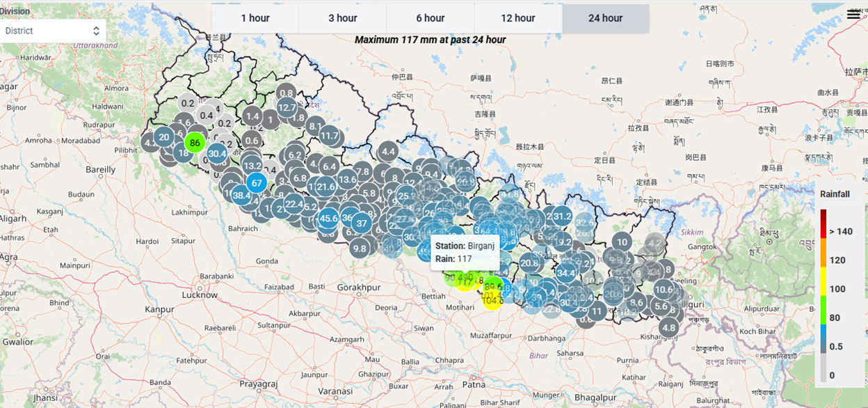
Task: Select the 34.4 station marker
Action: click(x=566, y=273)
